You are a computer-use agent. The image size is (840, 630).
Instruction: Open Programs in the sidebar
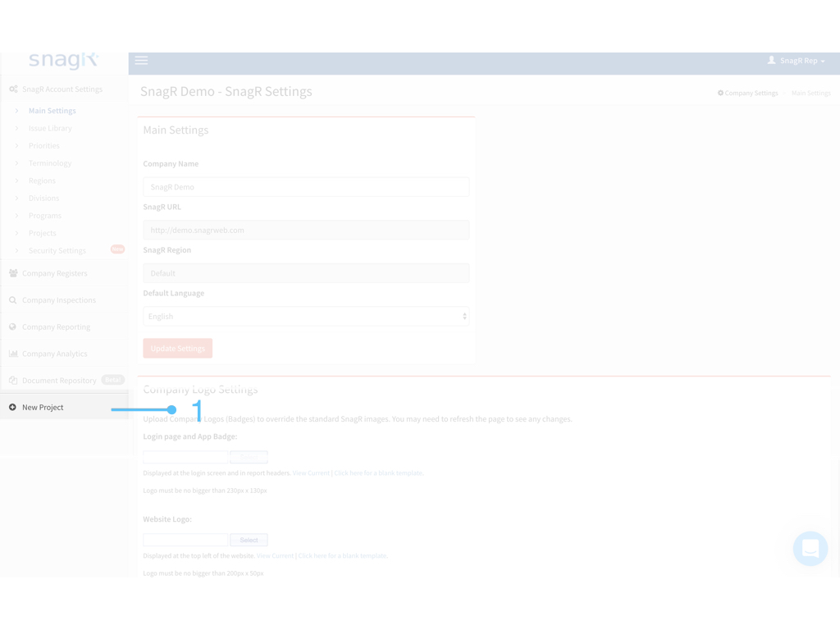click(45, 216)
